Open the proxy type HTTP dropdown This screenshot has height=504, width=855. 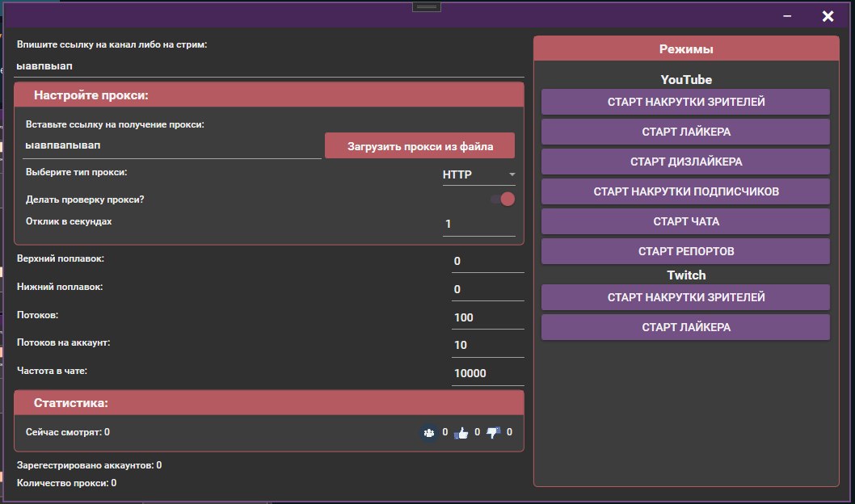click(478, 175)
